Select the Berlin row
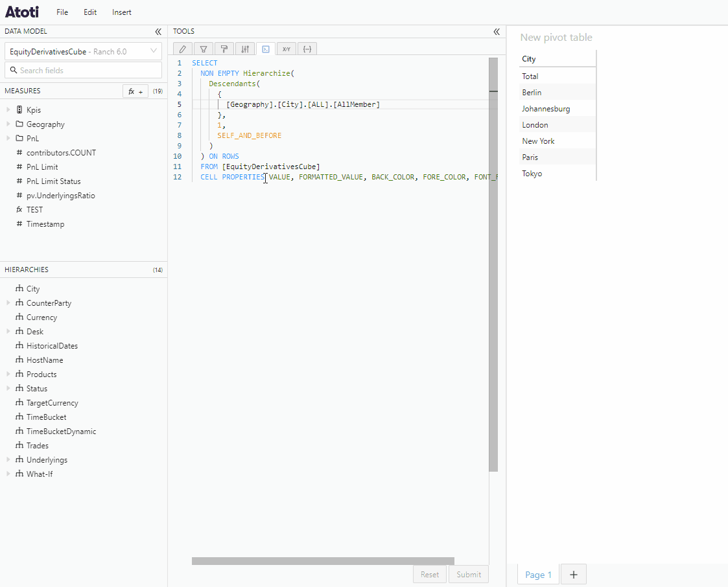 click(x=557, y=93)
